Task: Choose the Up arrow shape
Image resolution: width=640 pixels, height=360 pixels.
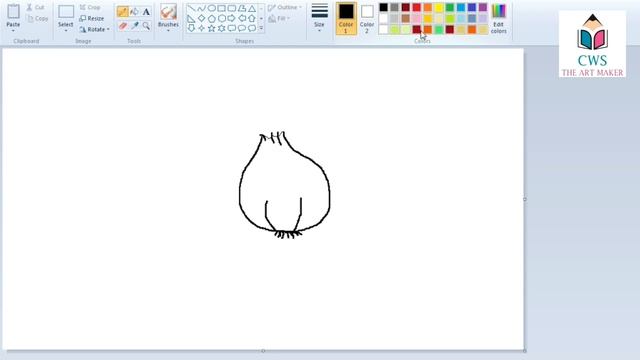Action: 252,18
